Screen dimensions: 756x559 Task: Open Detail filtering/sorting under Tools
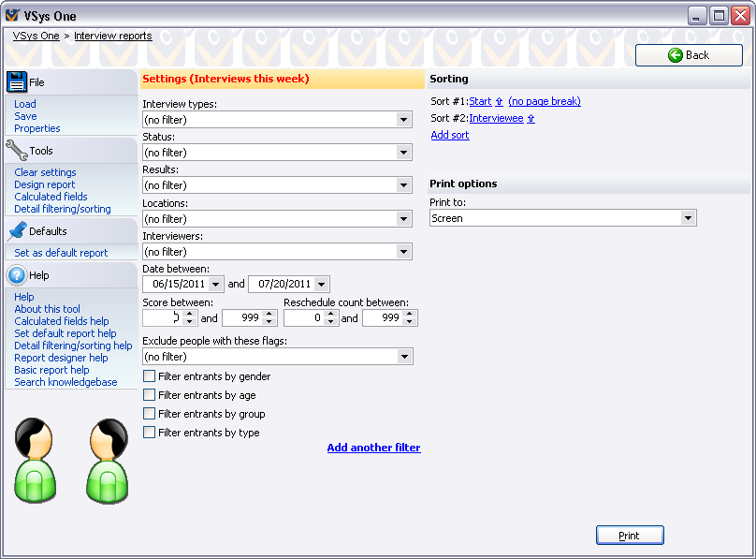click(63, 209)
